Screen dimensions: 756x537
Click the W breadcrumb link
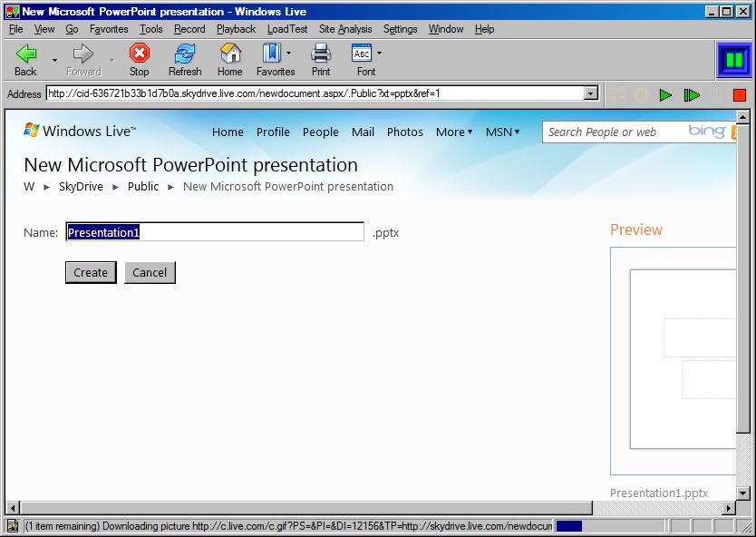pos(29,186)
